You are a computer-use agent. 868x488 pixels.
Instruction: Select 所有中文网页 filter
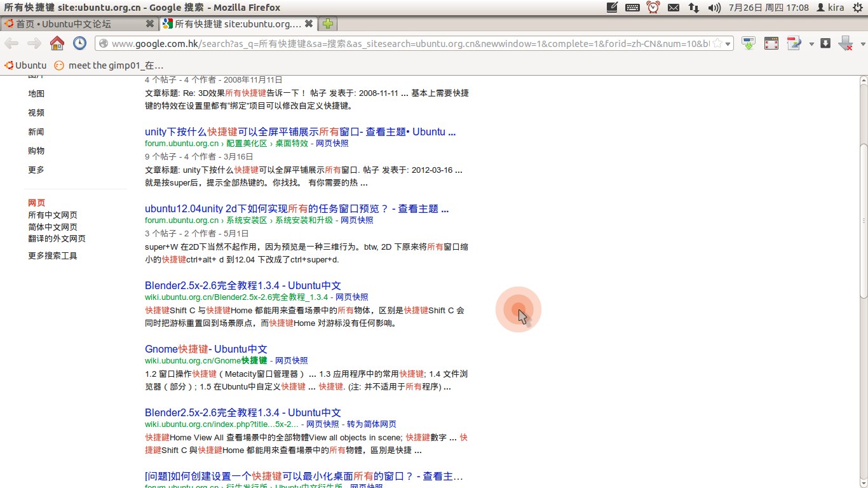(x=53, y=215)
